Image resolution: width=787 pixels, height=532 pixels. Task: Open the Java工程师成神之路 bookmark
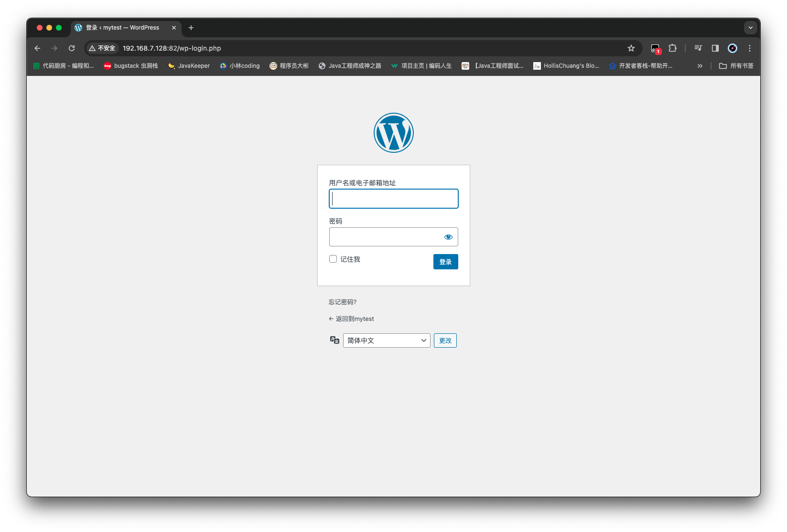(x=350, y=66)
